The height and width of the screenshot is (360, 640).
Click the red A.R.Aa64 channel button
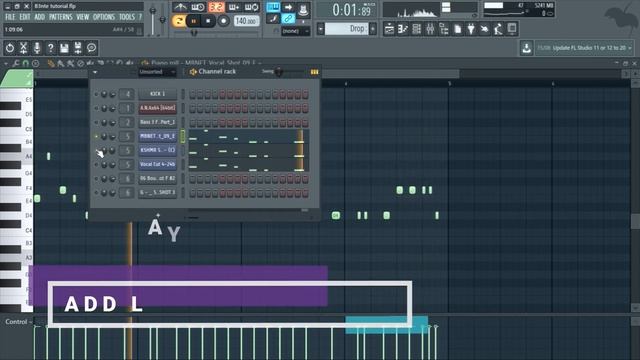158,108
